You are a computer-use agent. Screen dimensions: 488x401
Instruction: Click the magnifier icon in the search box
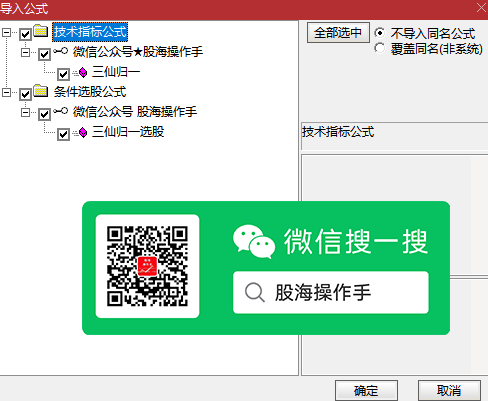point(255,292)
